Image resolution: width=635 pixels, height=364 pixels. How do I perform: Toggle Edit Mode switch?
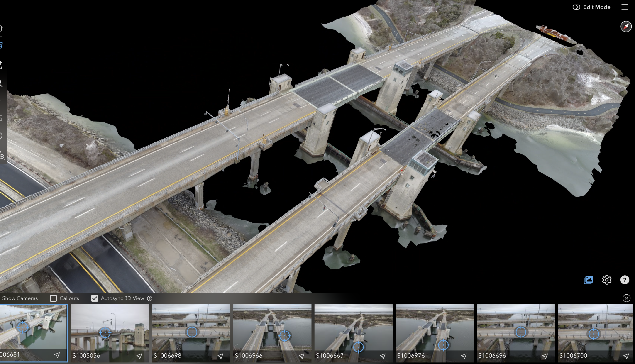[576, 7]
